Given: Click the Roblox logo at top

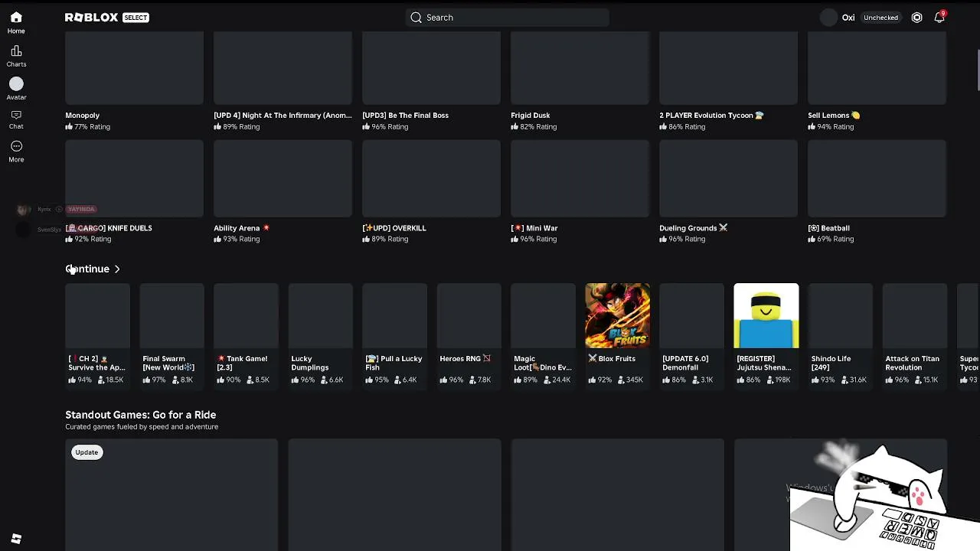Looking at the screenshot, I should [92, 18].
